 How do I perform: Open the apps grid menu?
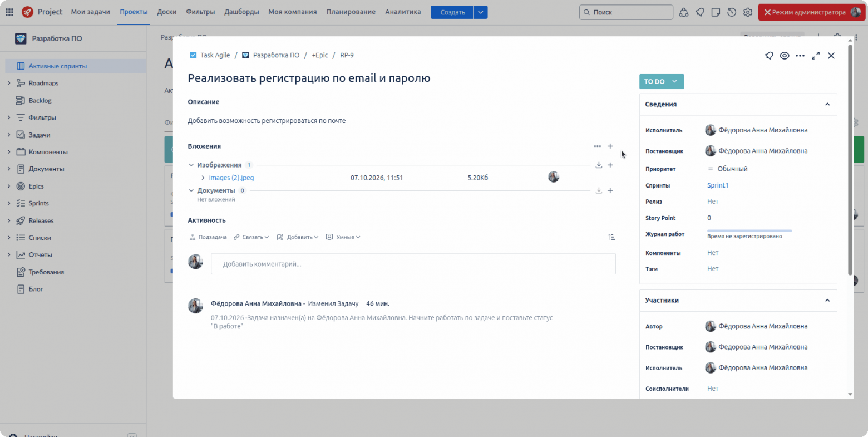[x=9, y=12]
